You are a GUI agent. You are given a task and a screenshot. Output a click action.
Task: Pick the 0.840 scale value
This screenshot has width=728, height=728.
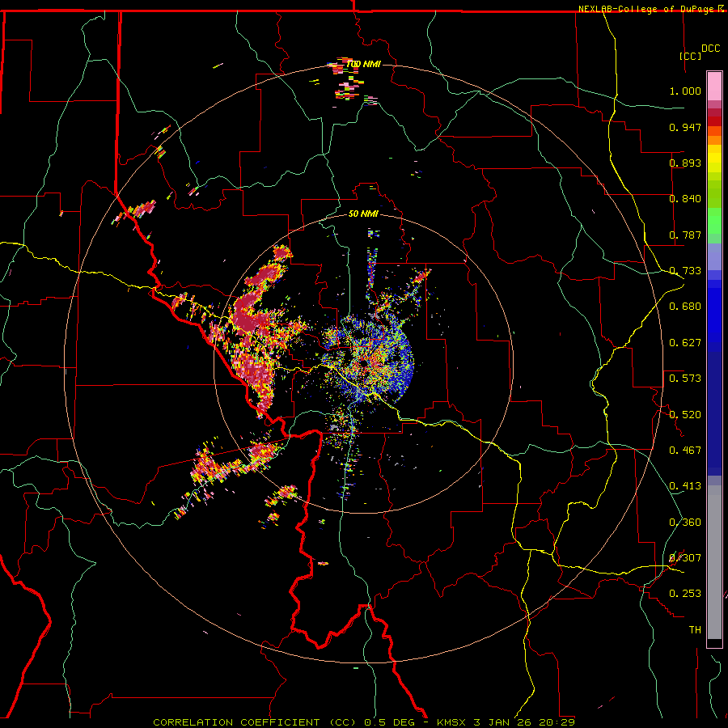tap(685, 199)
